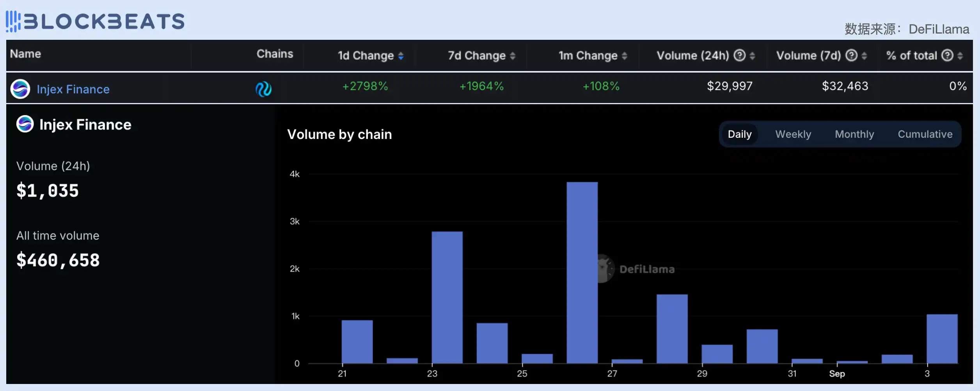Click the Injex Finance logo in detail panel
The width and height of the screenshot is (980, 391).
click(25, 124)
